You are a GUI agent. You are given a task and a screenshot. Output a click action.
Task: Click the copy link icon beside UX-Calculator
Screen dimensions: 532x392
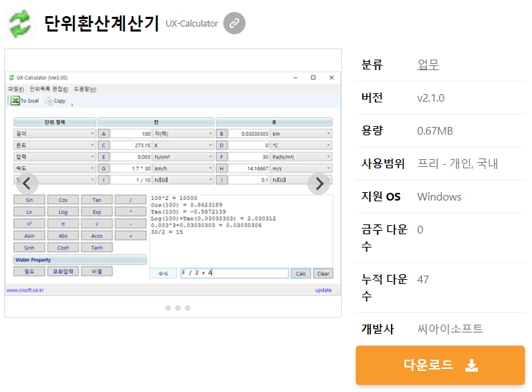[x=234, y=23]
